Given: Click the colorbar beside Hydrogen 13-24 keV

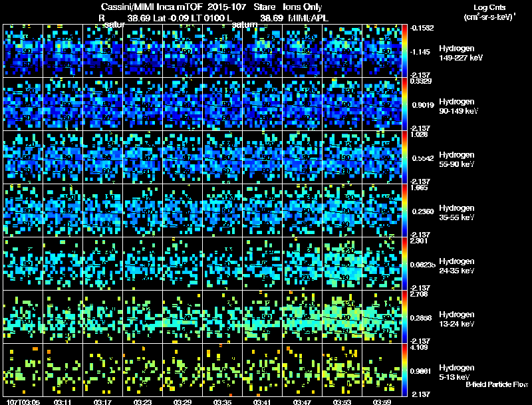Looking at the screenshot, I should [x=404, y=317].
